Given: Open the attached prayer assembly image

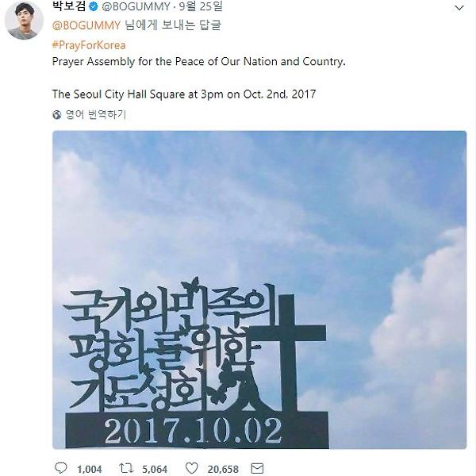Looking at the screenshot, I should 259,290.
